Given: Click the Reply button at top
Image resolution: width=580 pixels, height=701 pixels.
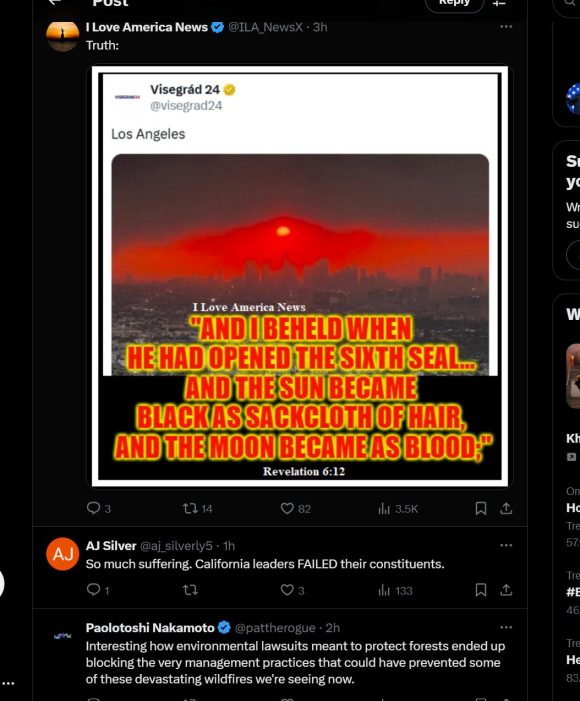Looking at the screenshot, I should click(x=454, y=4).
